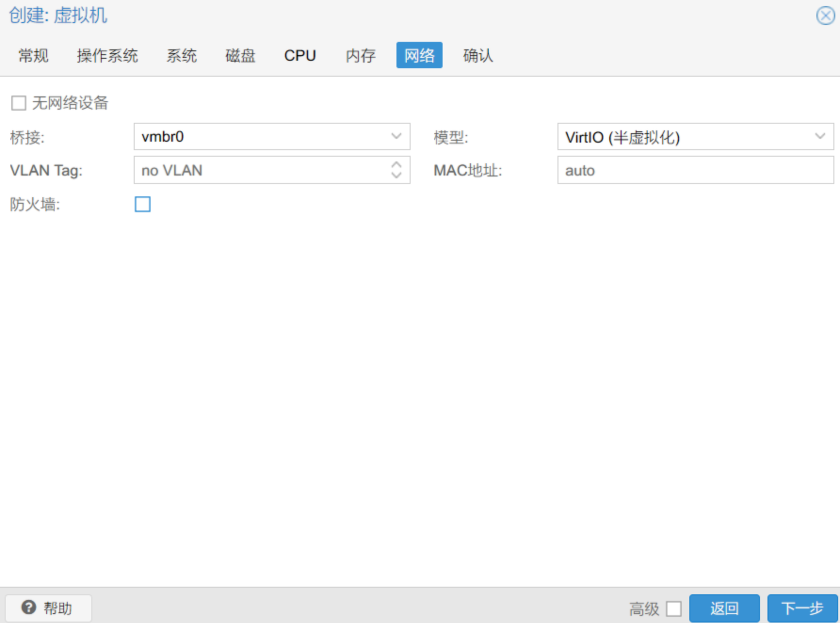Open the 内存 tab
The image size is (840, 623).
pyautogui.click(x=360, y=56)
